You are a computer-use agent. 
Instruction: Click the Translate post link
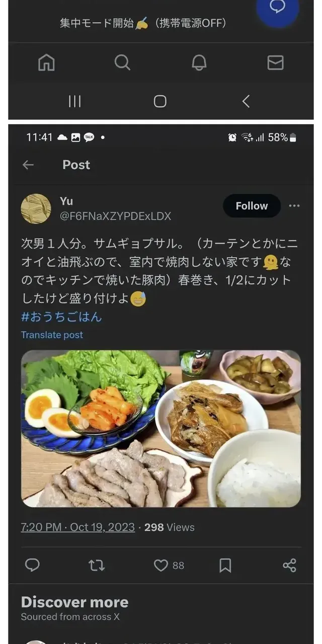click(52, 335)
